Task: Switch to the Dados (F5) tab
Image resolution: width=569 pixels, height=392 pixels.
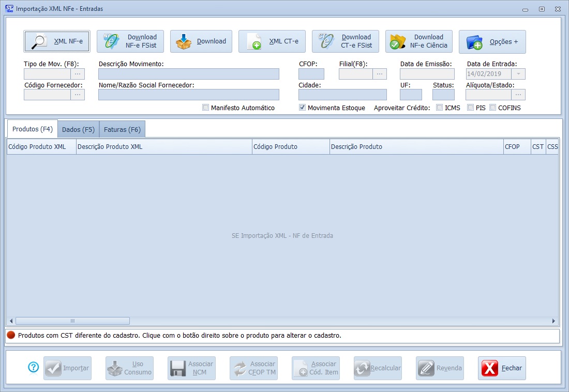Action: point(78,129)
